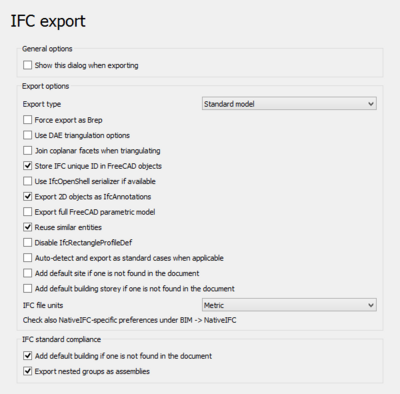Click the NativeIFC preferences hint text

pyautogui.click(x=129, y=320)
